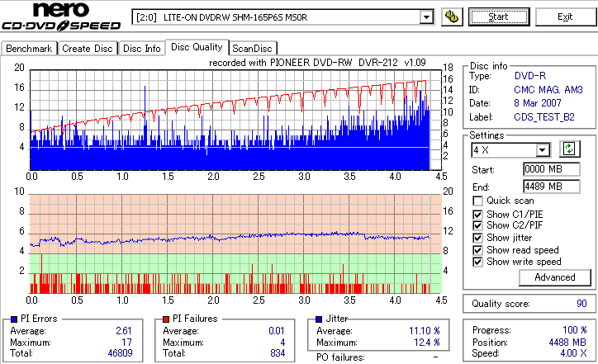
Task: Go to the Disc Info tab
Action: pyautogui.click(x=141, y=49)
